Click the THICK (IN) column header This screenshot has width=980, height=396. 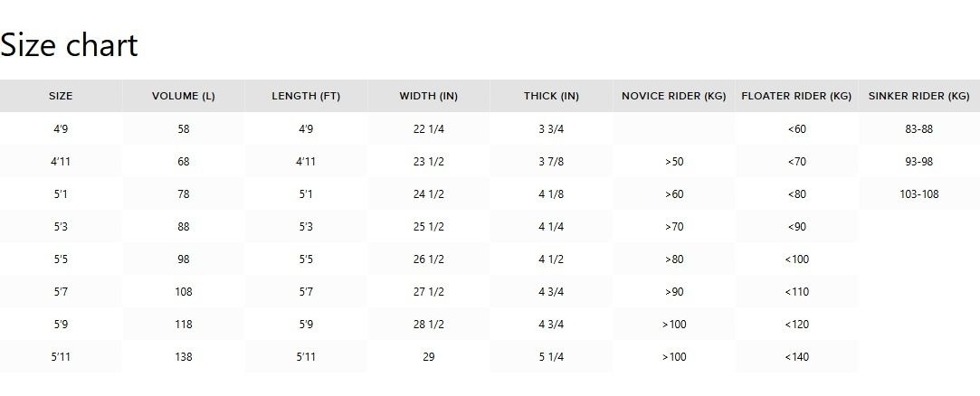click(551, 96)
